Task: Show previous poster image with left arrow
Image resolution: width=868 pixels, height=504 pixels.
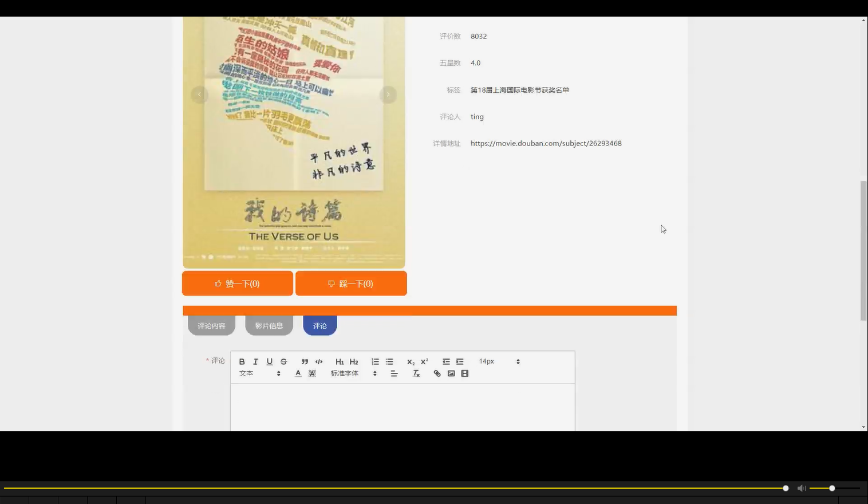Action: 199,94
